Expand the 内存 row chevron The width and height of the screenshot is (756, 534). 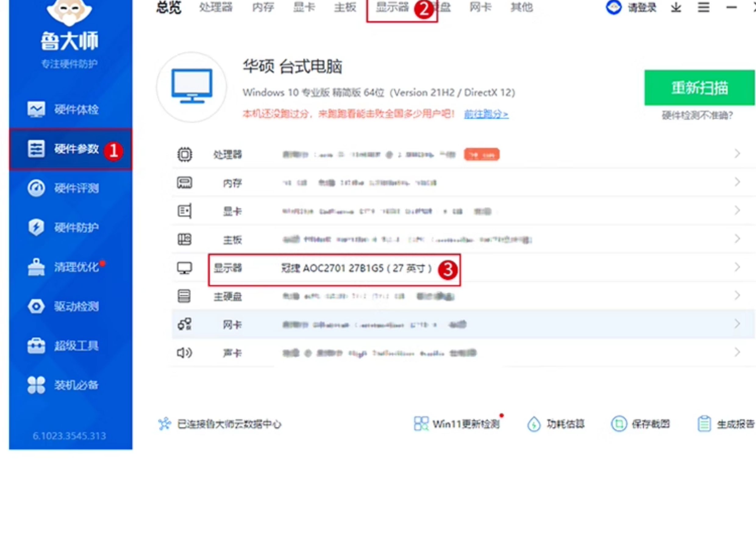pos(737,182)
